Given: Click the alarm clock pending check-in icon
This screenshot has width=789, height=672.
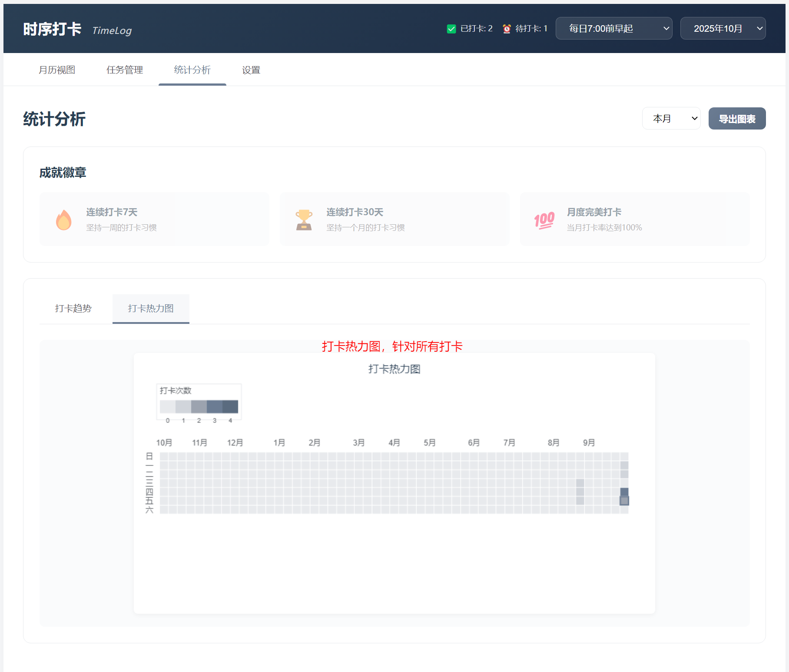Looking at the screenshot, I should [x=507, y=29].
